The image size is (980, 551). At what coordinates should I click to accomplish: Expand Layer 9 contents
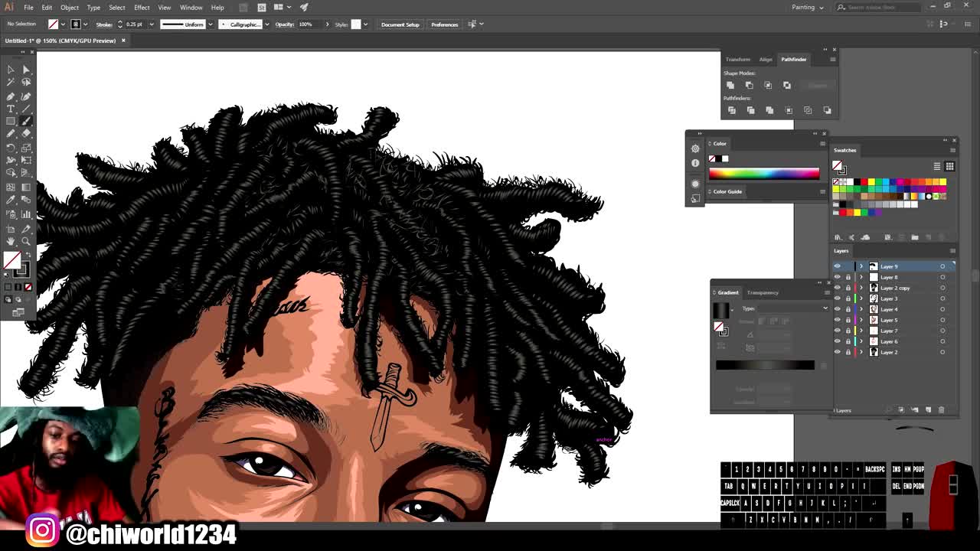point(861,266)
